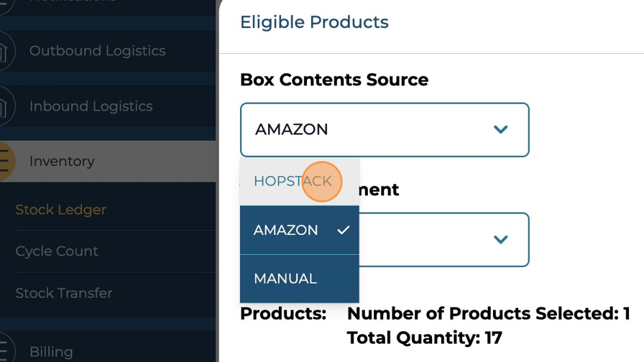Click the Inventory sidebar icon
This screenshot has width=644, height=362.
coord(4,161)
